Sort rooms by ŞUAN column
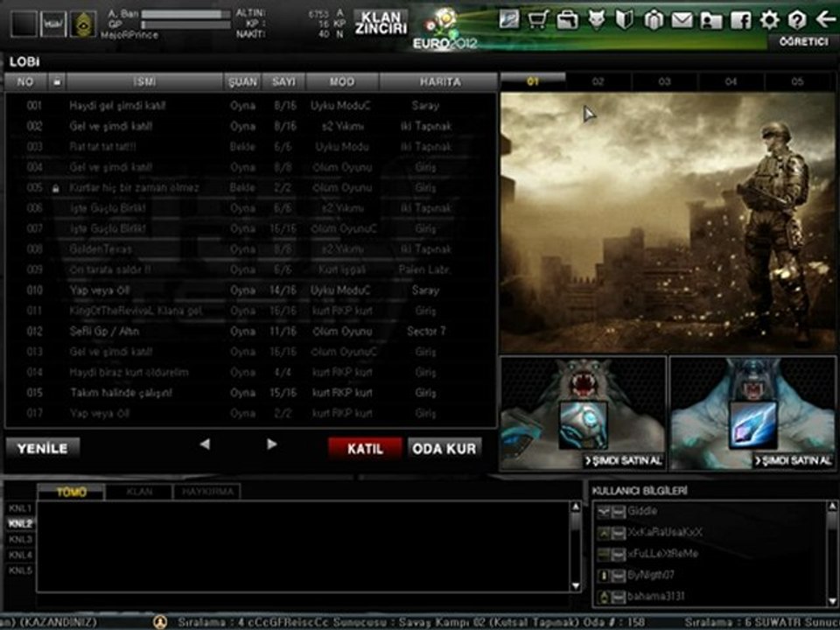The height and width of the screenshot is (630, 840). coord(242,82)
